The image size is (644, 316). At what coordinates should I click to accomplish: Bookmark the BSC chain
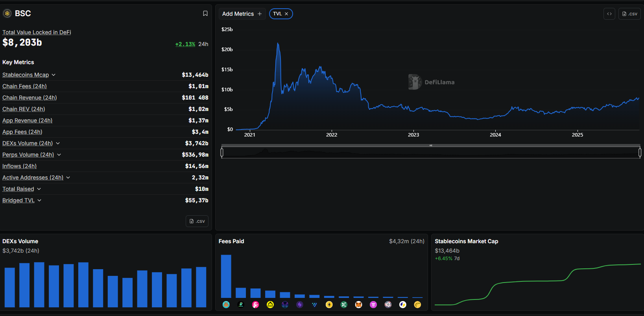205,13
